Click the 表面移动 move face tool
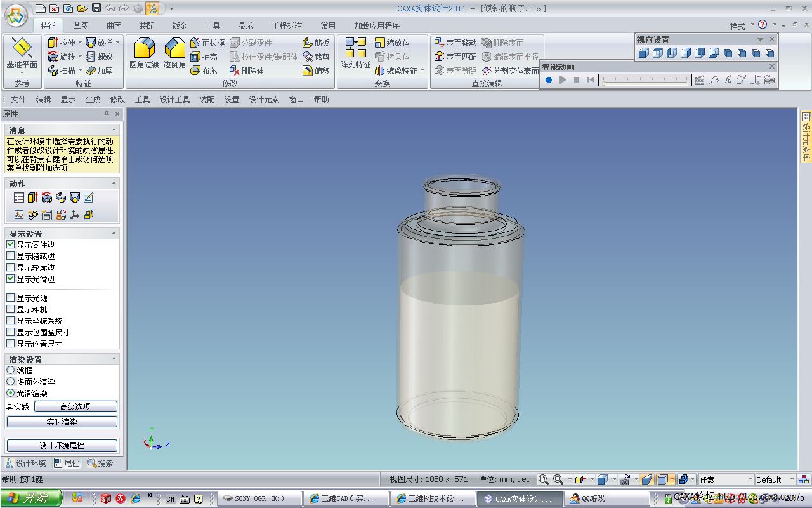 click(x=455, y=43)
